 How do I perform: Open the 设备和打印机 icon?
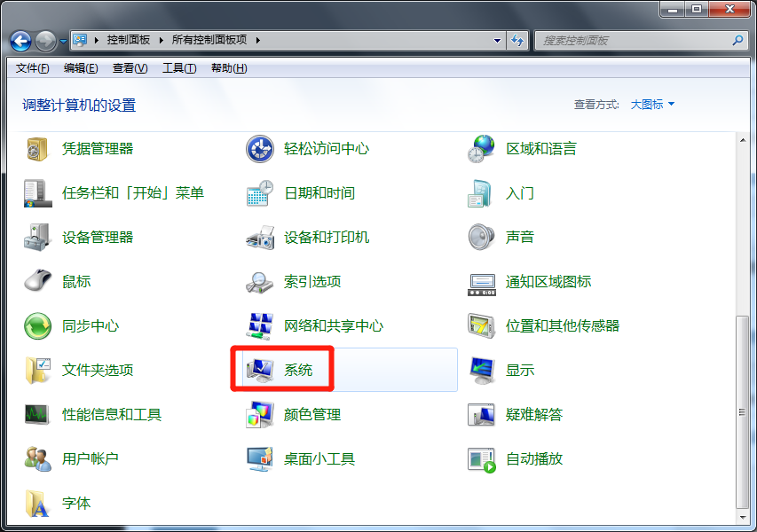coord(260,238)
